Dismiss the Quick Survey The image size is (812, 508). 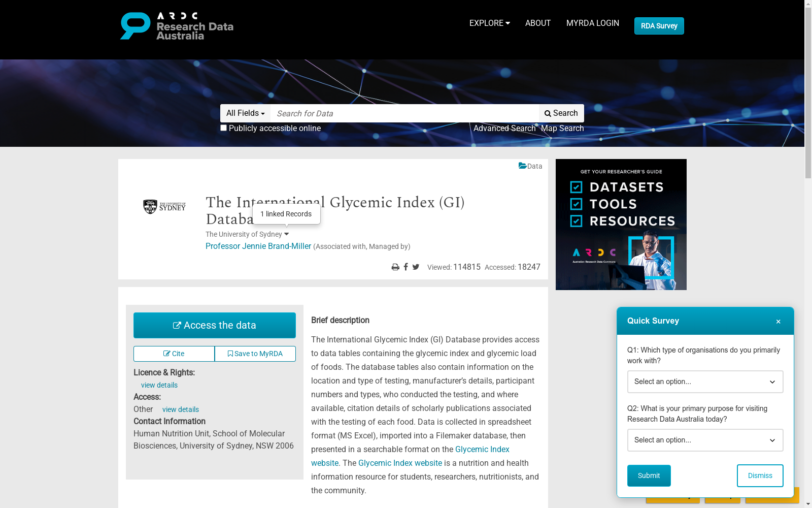click(760, 475)
